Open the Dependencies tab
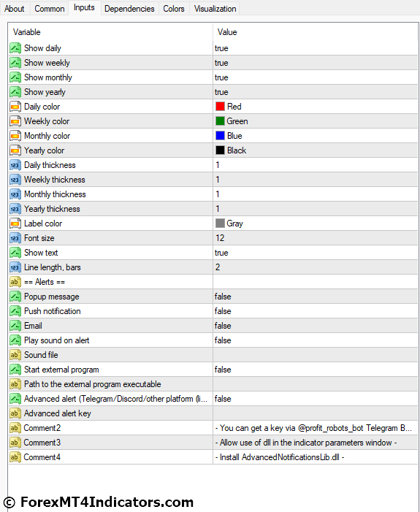 pyautogui.click(x=129, y=9)
